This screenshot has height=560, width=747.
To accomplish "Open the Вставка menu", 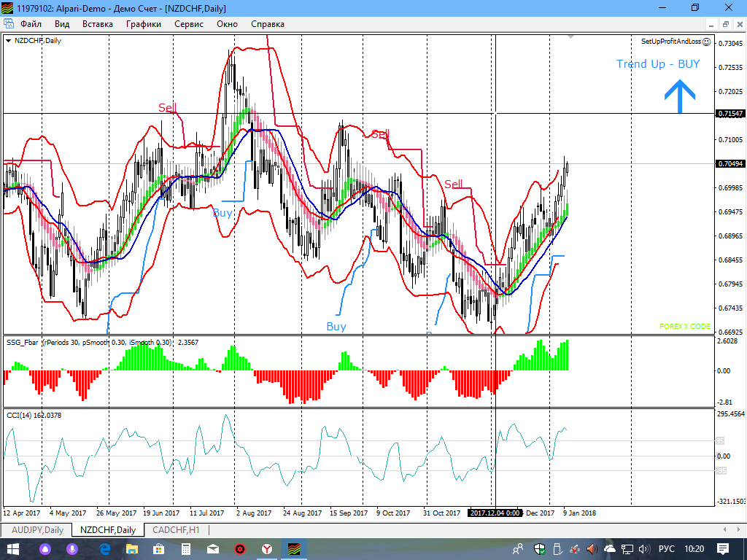I will pyautogui.click(x=98, y=24).
